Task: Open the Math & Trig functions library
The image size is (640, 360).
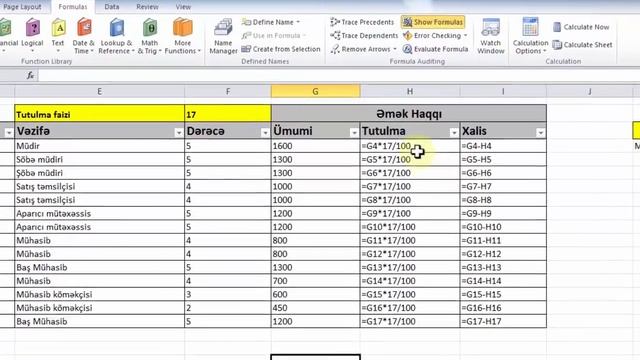Action: pyautogui.click(x=150, y=36)
